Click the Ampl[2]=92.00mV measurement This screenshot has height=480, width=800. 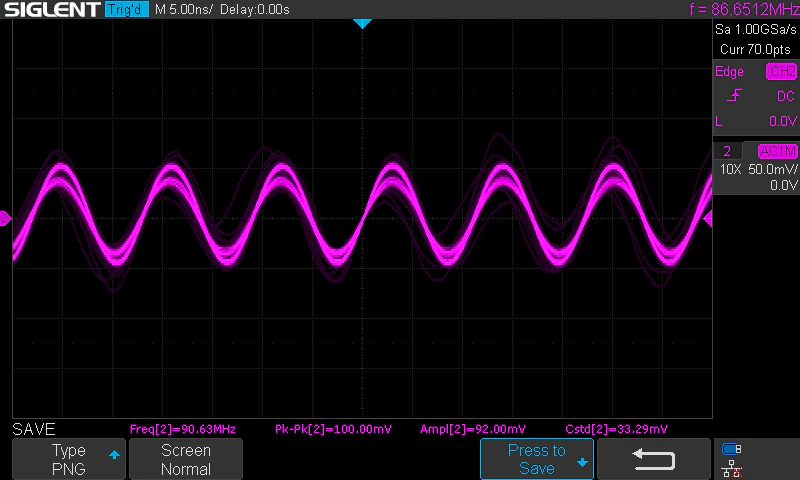473,429
